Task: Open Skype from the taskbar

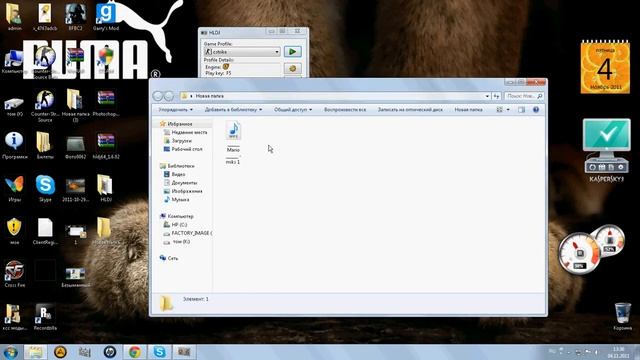Action: (159, 352)
